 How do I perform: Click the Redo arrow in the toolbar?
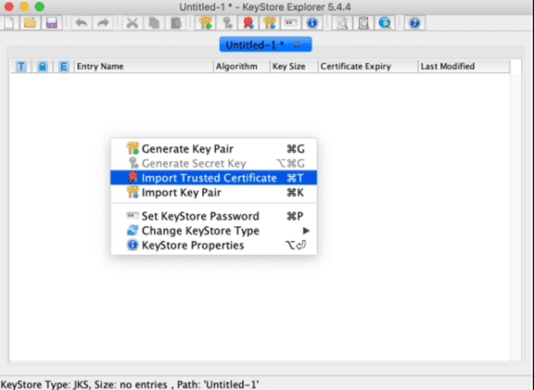(x=103, y=23)
